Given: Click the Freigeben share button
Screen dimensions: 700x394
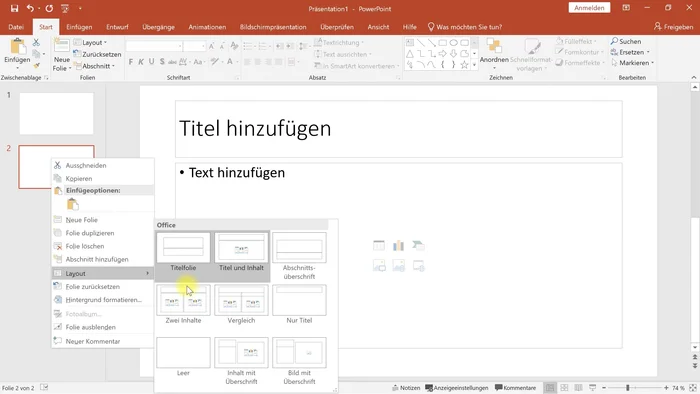Looking at the screenshot, I should pos(674,27).
